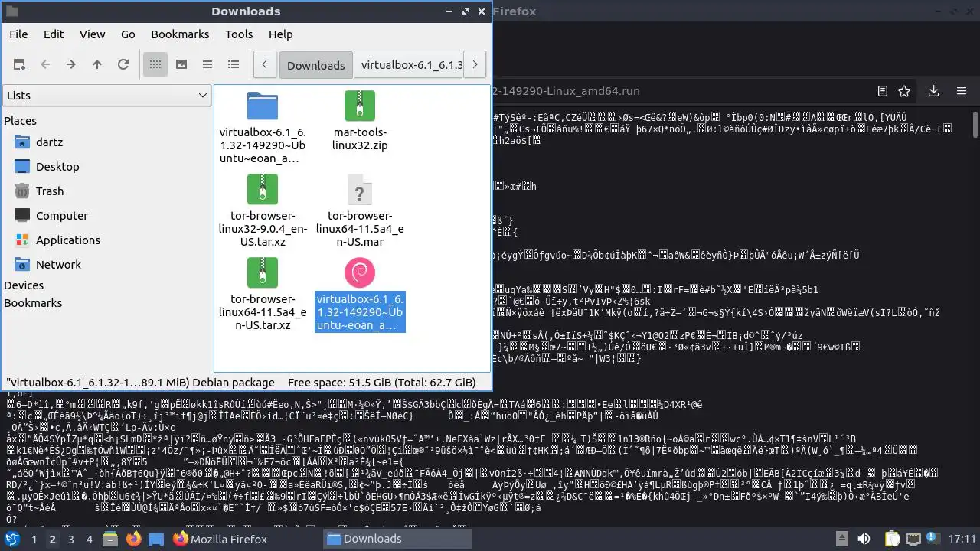Select Computer in Places sidebar

(x=61, y=216)
